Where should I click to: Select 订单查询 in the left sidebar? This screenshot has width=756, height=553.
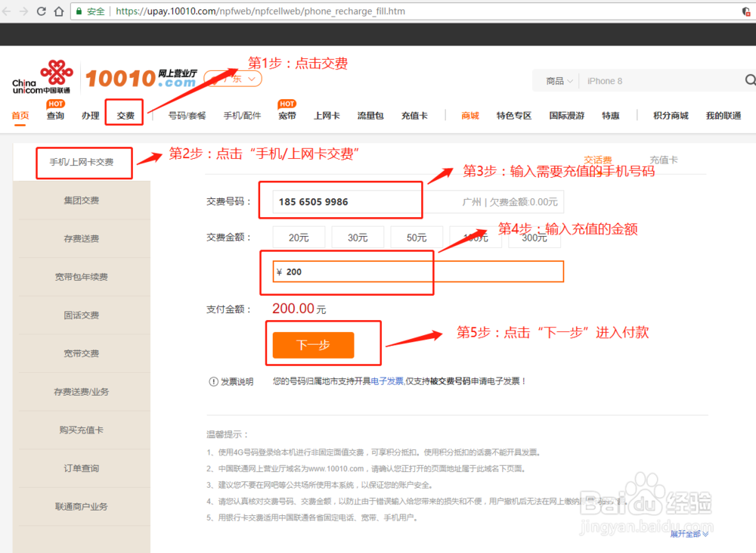point(81,468)
